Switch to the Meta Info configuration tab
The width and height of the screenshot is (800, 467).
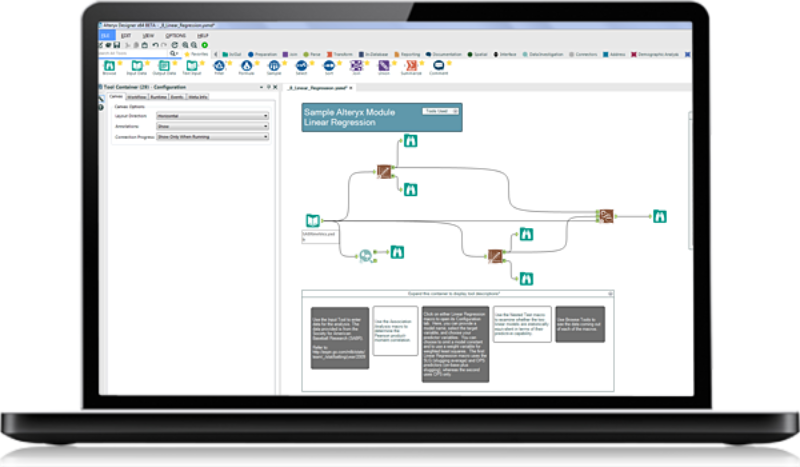[198, 97]
